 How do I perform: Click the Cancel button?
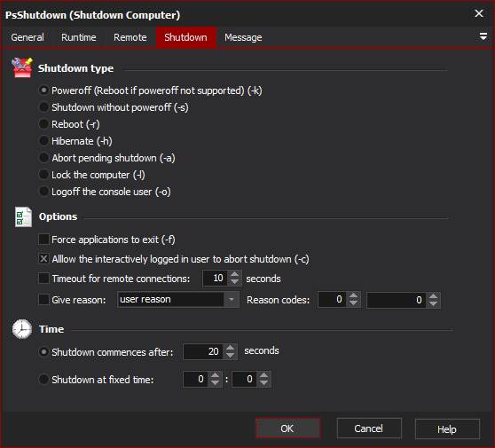(369, 428)
